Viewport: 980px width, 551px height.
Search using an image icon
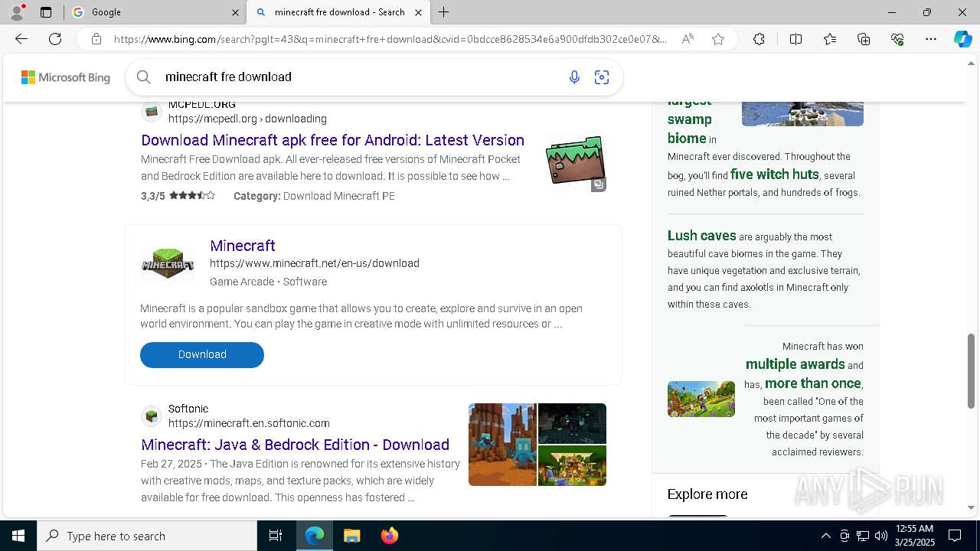[602, 77]
